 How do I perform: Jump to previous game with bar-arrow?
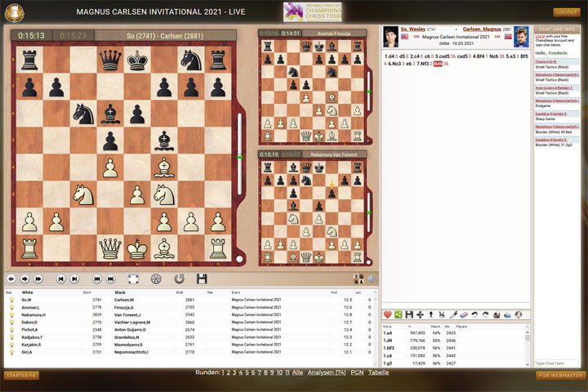tap(60, 278)
